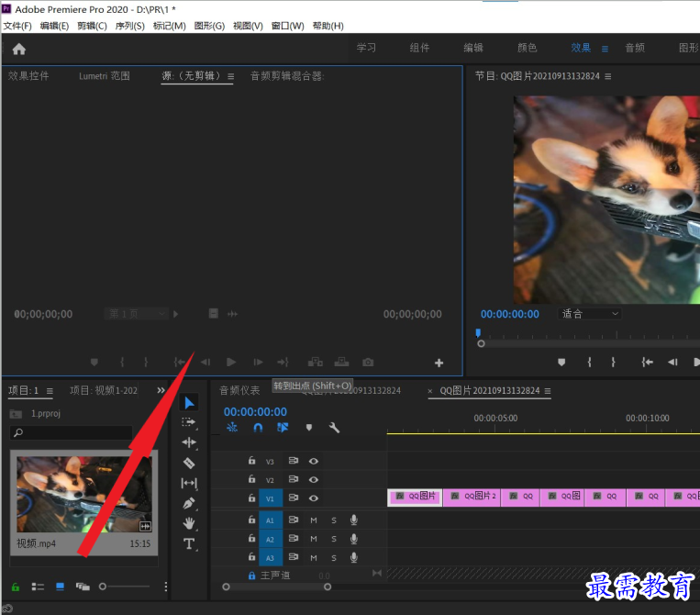Step back one frame in Program monitor
The width and height of the screenshot is (700, 615).
672,363
